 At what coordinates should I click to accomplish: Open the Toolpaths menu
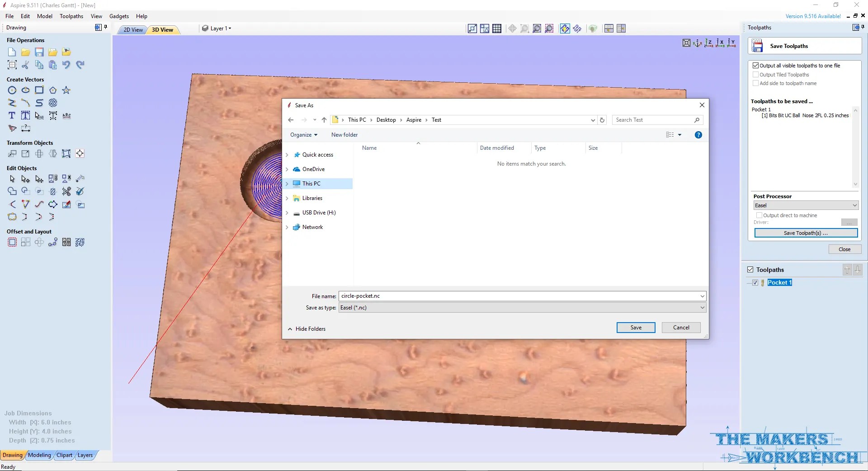(x=71, y=16)
